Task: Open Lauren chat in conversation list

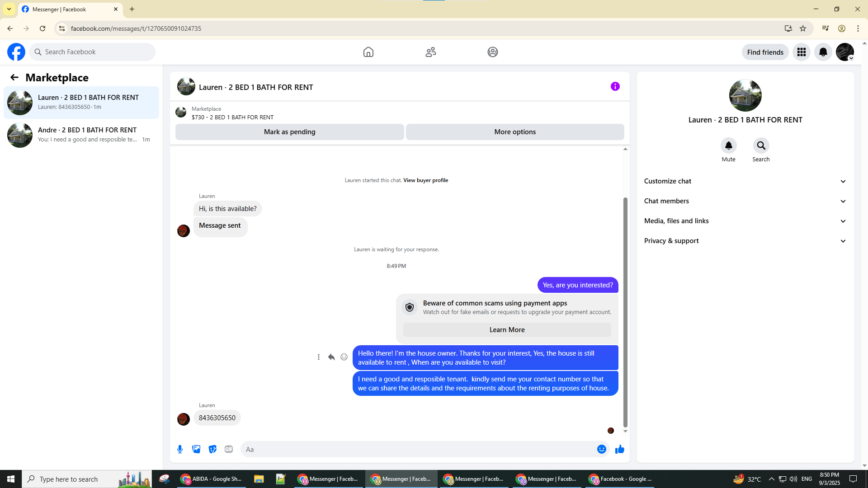Action: coord(81,103)
